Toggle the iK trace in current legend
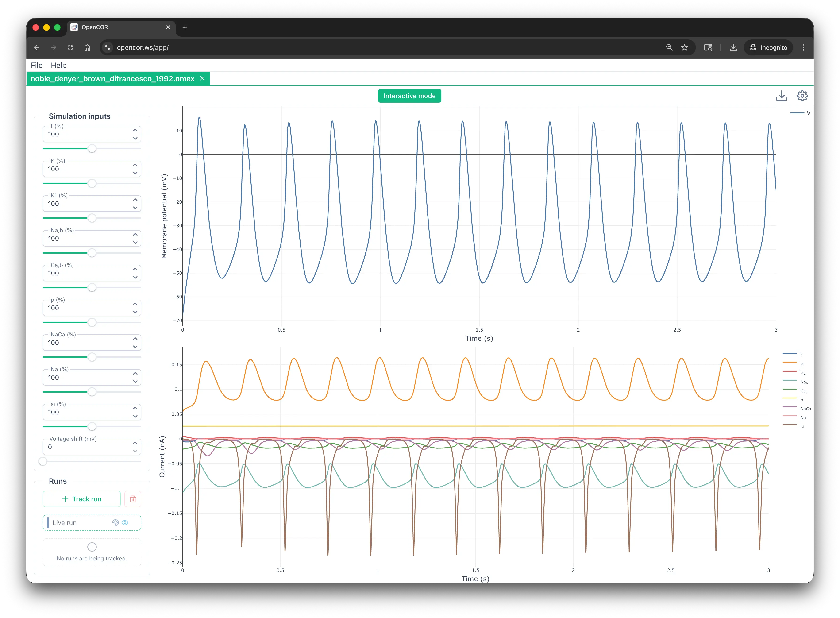The image size is (840, 618). (793, 363)
